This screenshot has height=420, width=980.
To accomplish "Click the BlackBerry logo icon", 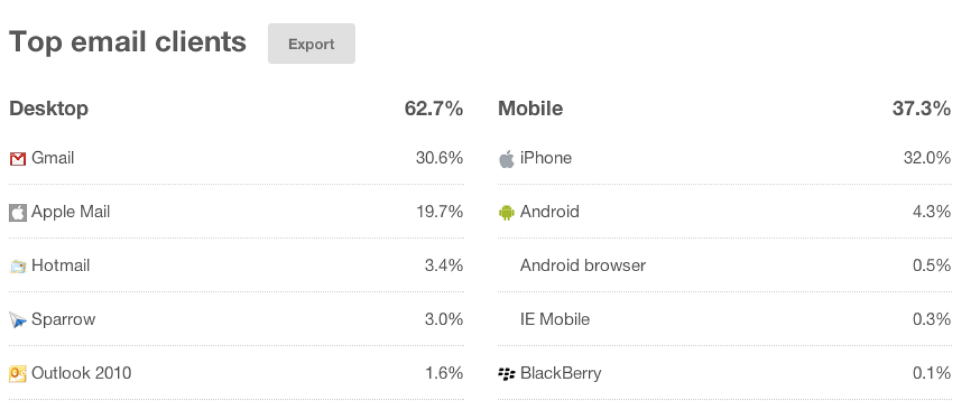I will tap(507, 373).
